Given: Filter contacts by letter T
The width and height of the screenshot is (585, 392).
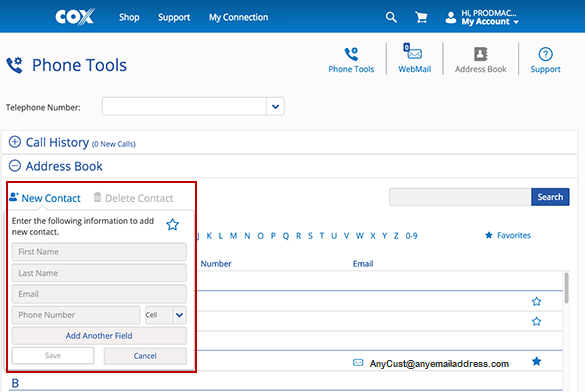Looking at the screenshot, I should (x=322, y=236).
